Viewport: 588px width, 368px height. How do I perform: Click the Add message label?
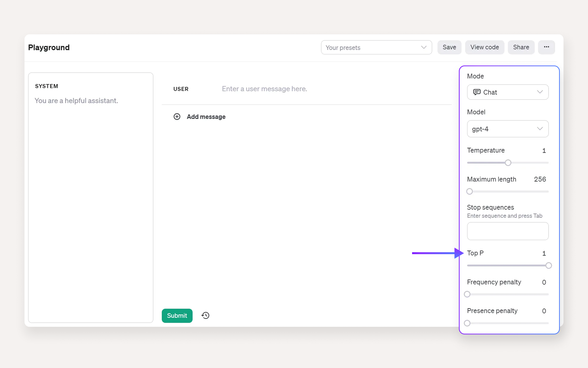[206, 117]
